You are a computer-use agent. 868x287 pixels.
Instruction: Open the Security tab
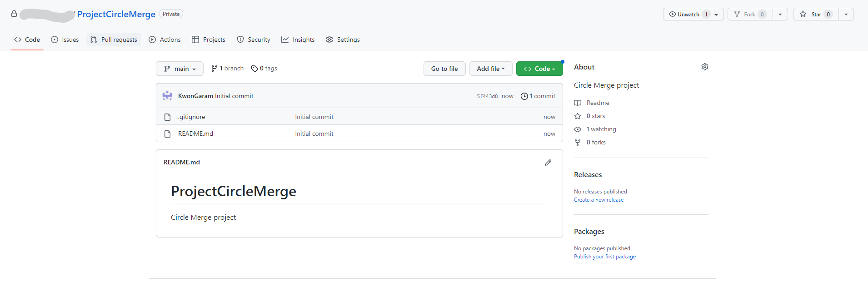tap(254, 40)
